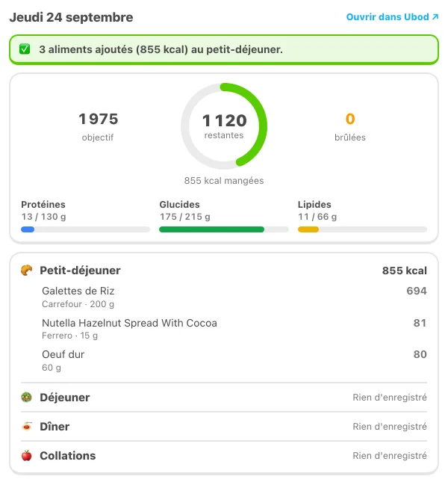The image size is (448, 485).
Task: Click the 1975 objectif value
Action: (99, 119)
